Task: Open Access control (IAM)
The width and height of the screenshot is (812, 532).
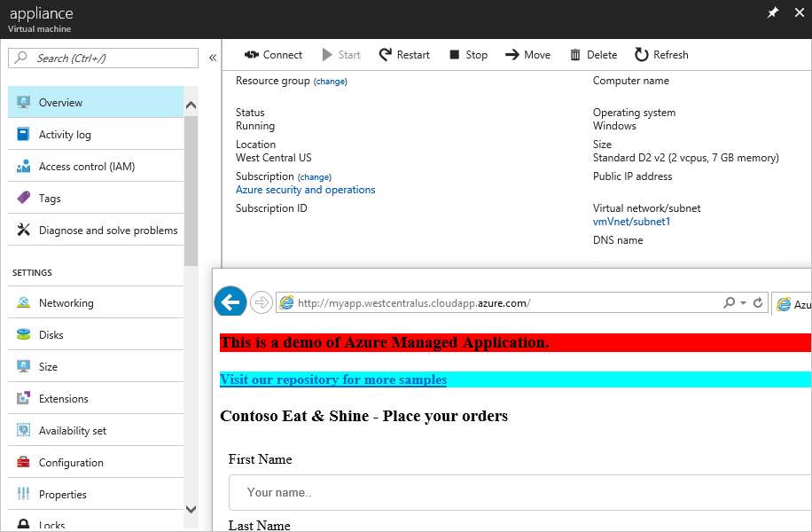Action: pyautogui.click(x=24, y=166)
